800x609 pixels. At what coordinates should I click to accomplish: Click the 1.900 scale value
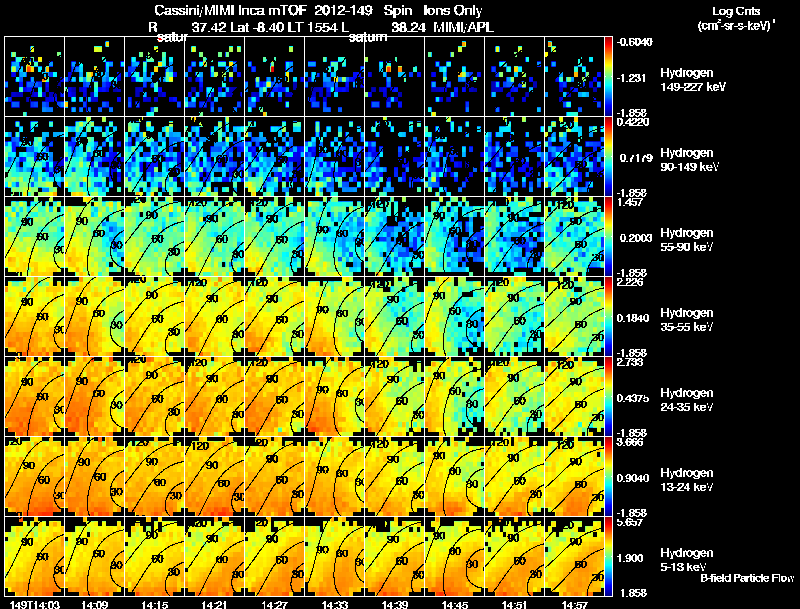point(630,559)
